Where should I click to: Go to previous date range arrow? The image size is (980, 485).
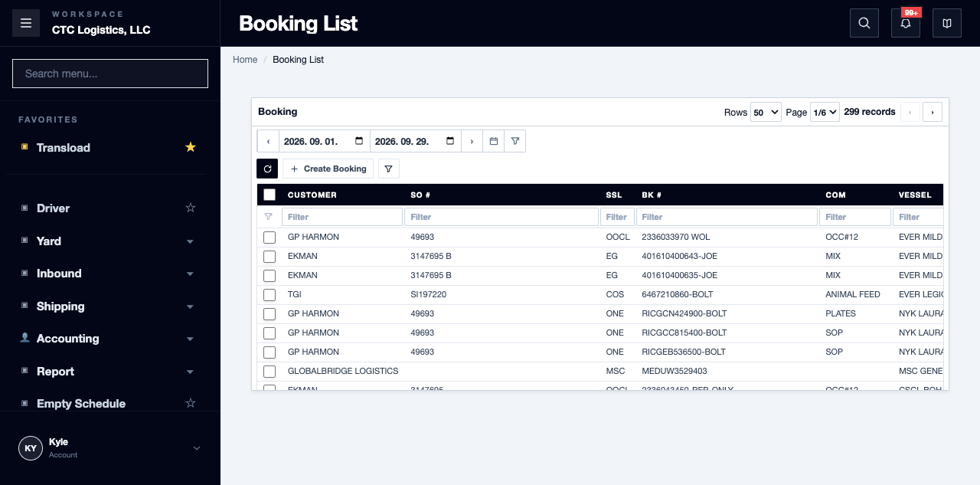click(x=268, y=141)
